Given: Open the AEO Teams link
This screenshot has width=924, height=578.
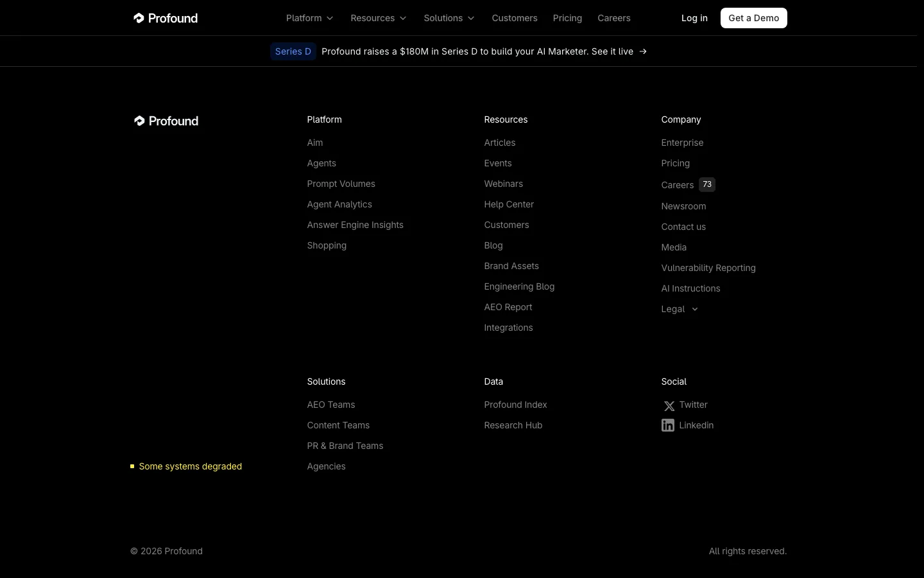Looking at the screenshot, I should click(x=331, y=405).
